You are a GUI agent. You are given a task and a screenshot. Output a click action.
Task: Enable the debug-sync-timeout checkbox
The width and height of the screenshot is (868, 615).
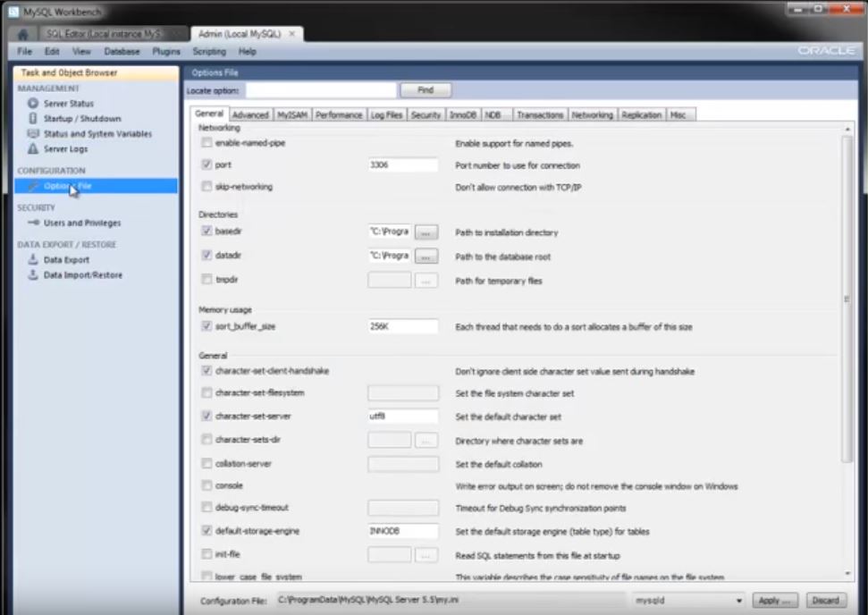206,507
